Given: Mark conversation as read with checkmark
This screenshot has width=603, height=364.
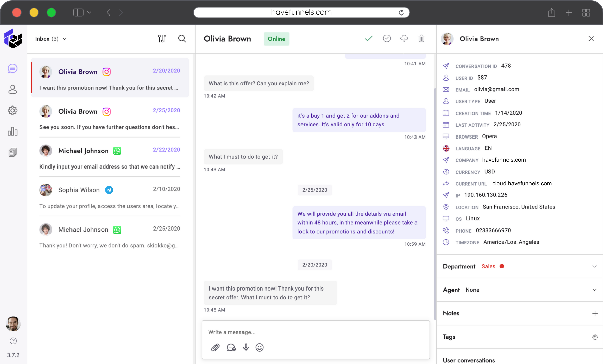Looking at the screenshot, I should pyautogui.click(x=369, y=39).
